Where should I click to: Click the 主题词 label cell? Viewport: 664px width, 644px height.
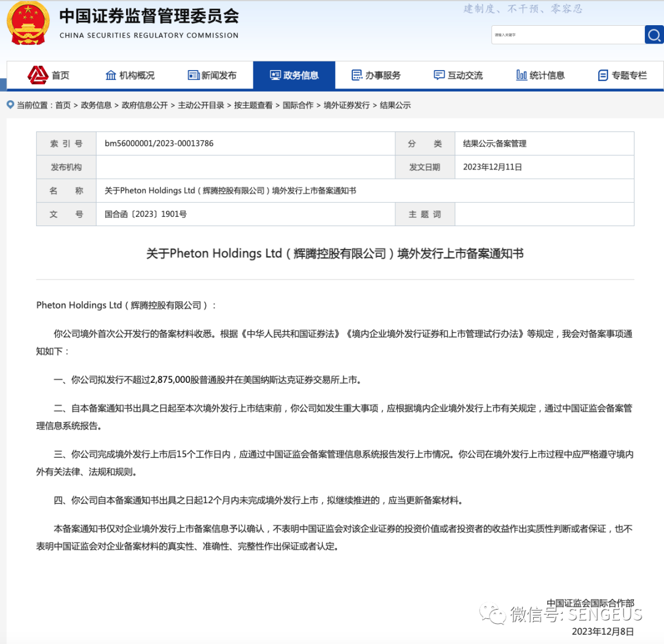(x=425, y=214)
